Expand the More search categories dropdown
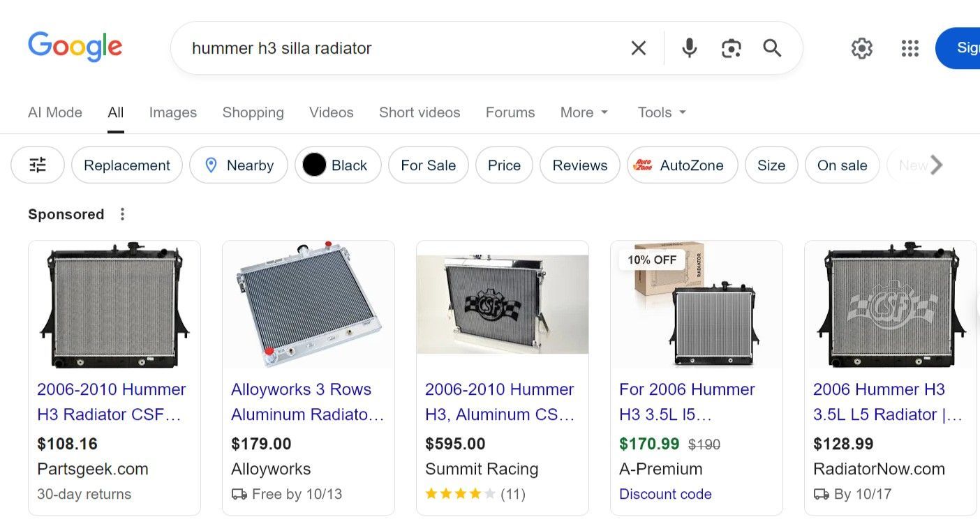The height and width of the screenshot is (524, 980). pyautogui.click(x=584, y=112)
